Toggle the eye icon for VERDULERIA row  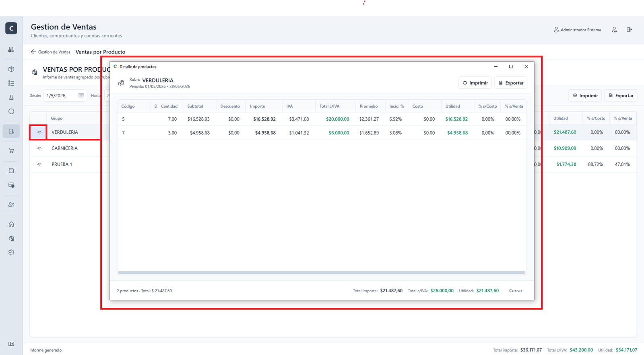click(39, 132)
